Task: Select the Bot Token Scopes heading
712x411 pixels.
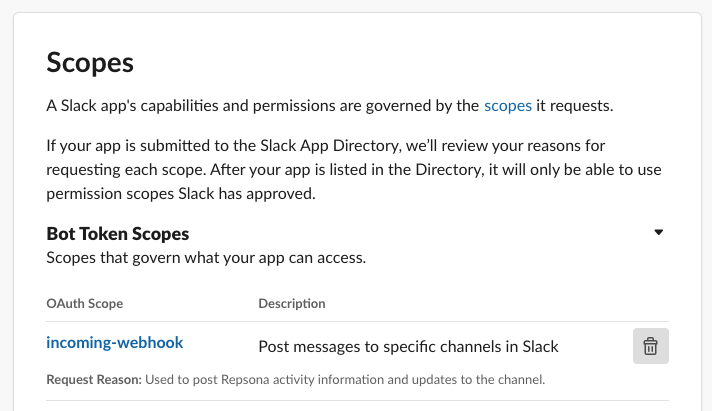Action: (118, 234)
